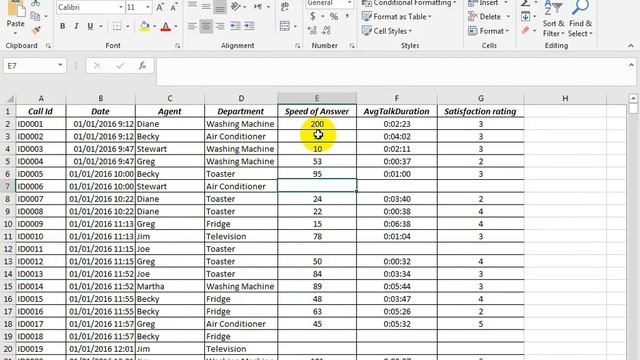Viewport: 640px width, 360px height.
Task: Click Format cells button
Action: [489, 31]
